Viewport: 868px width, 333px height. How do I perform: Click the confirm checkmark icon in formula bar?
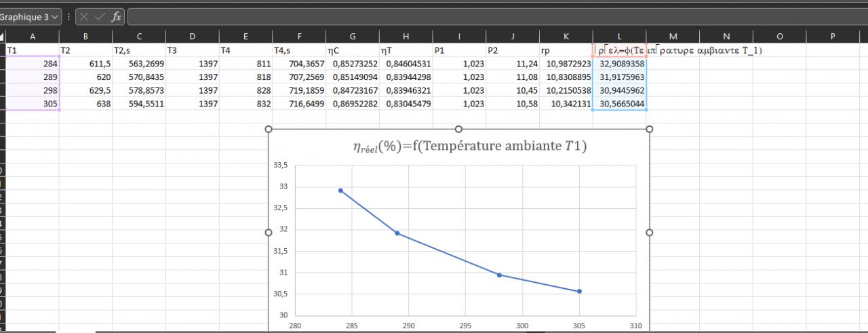tap(100, 16)
